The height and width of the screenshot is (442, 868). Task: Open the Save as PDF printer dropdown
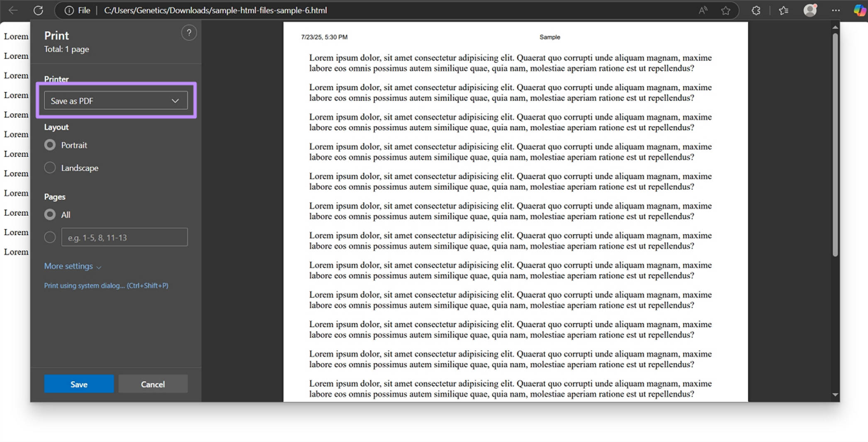[116, 100]
